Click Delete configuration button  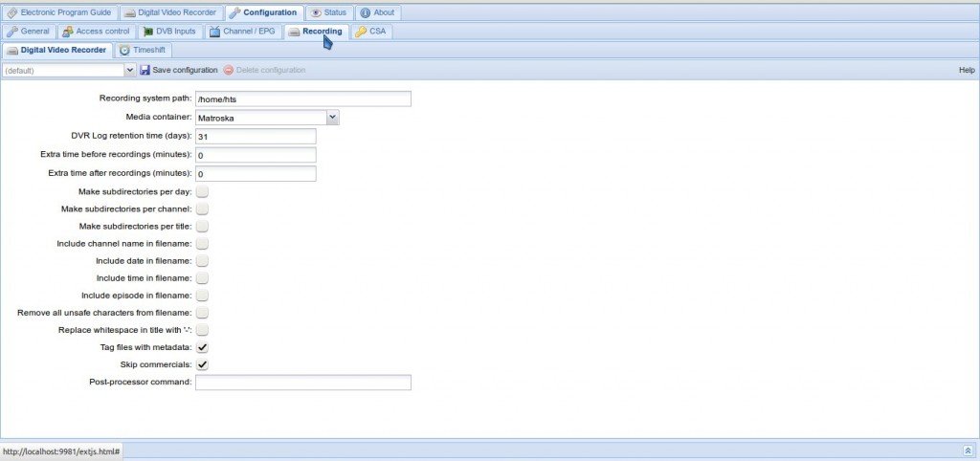click(264, 70)
